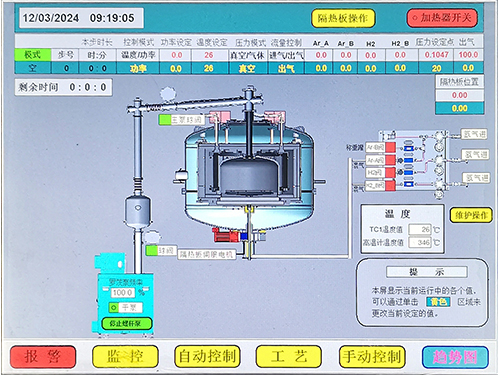The image size is (500, 375).
Task: Open the 自动控制 page
Action: tap(207, 357)
